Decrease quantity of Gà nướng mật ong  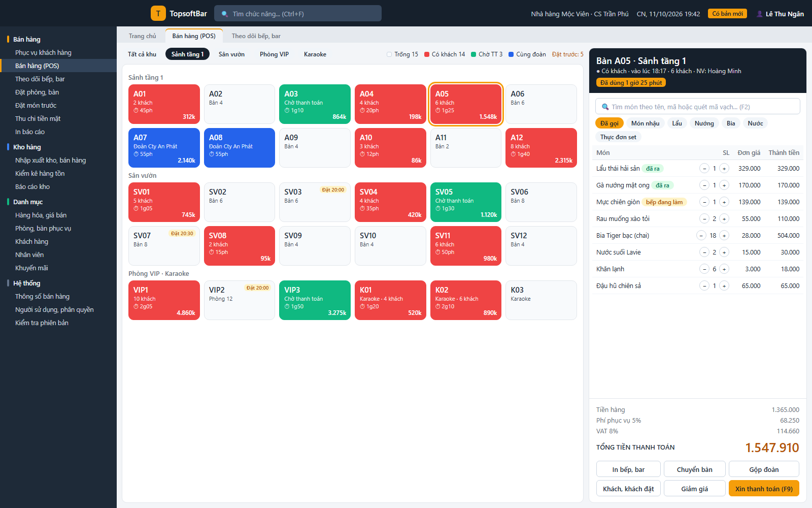click(704, 185)
